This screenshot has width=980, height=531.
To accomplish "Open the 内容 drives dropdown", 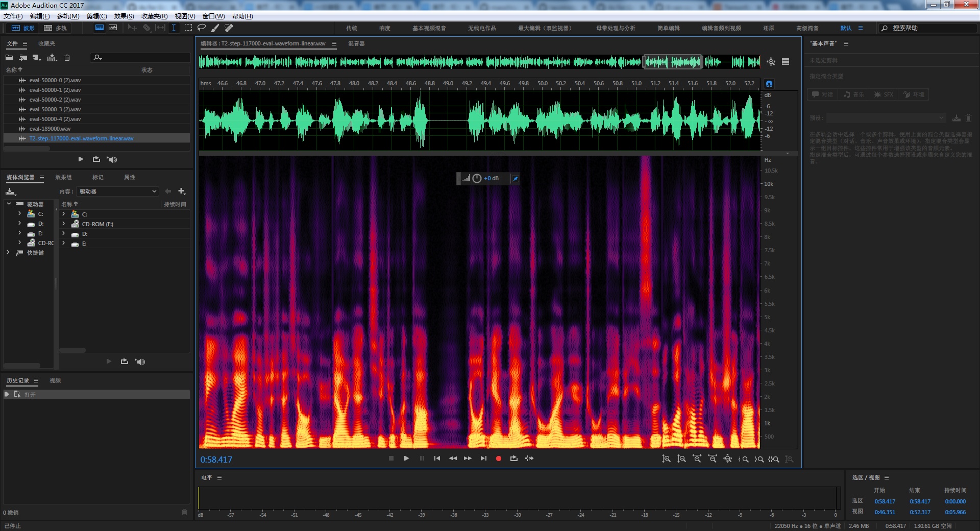I will pyautogui.click(x=117, y=191).
